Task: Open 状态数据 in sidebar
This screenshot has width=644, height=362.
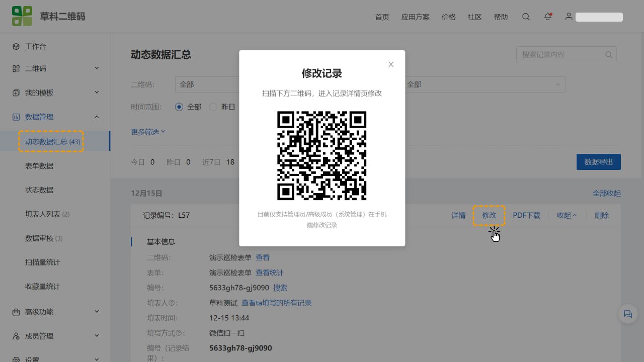Action: click(39, 190)
